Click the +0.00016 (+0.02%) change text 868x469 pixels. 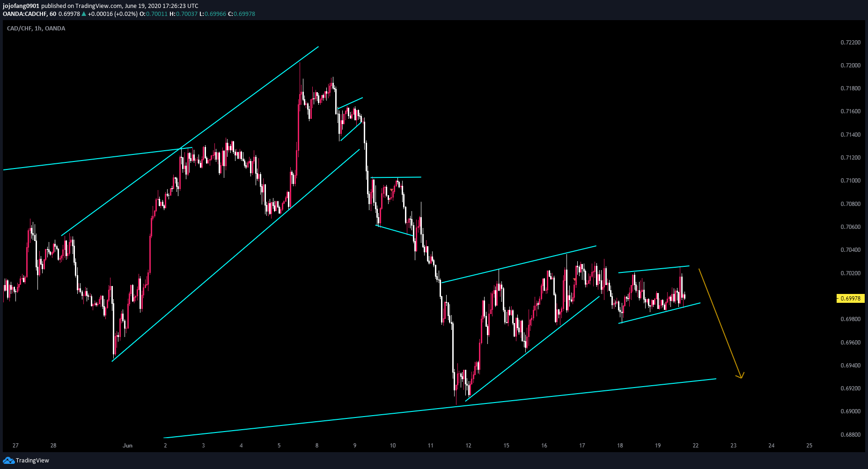[x=113, y=14]
